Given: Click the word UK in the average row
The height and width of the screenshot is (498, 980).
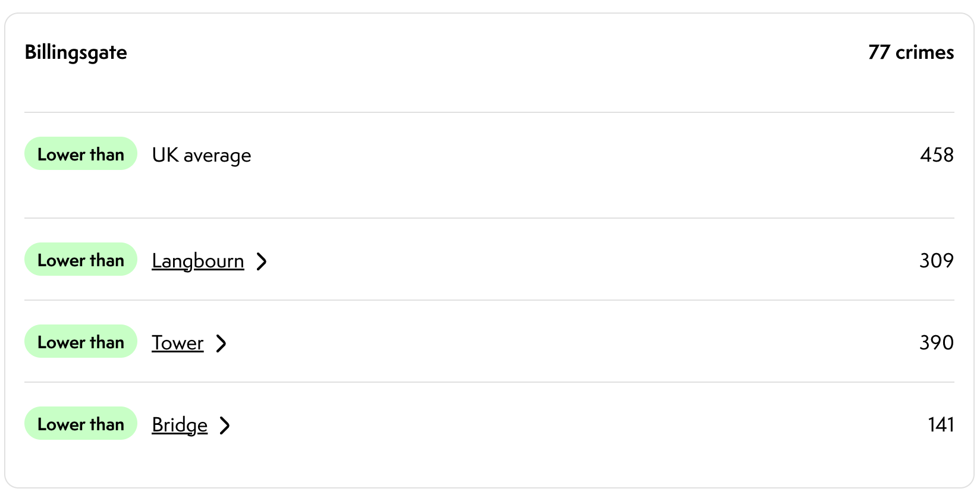Looking at the screenshot, I should pos(165,155).
